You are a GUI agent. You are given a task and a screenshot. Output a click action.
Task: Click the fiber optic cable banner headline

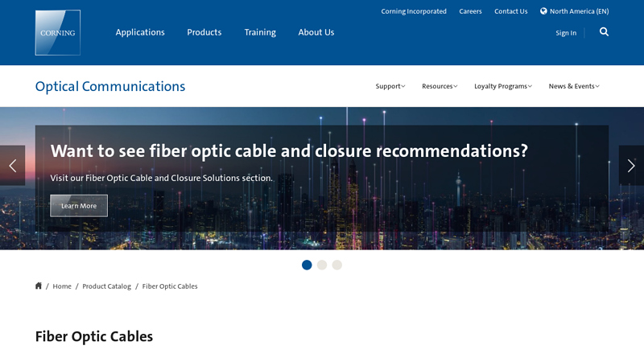[x=289, y=151]
